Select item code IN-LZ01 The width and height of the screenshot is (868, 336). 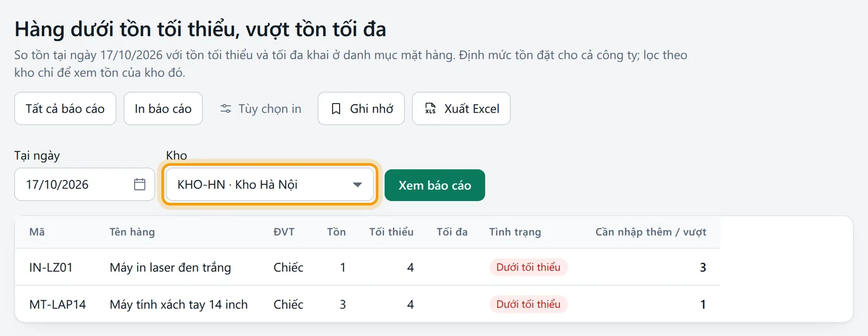51,267
